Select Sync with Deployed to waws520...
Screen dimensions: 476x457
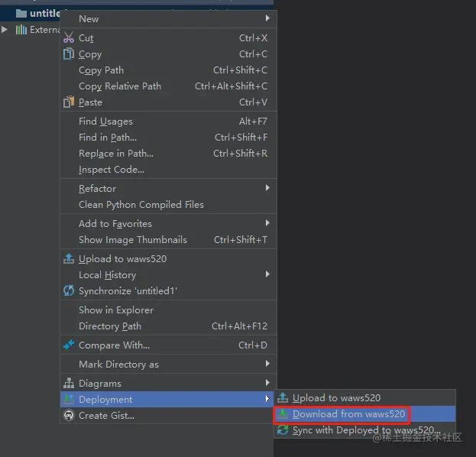click(x=364, y=430)
